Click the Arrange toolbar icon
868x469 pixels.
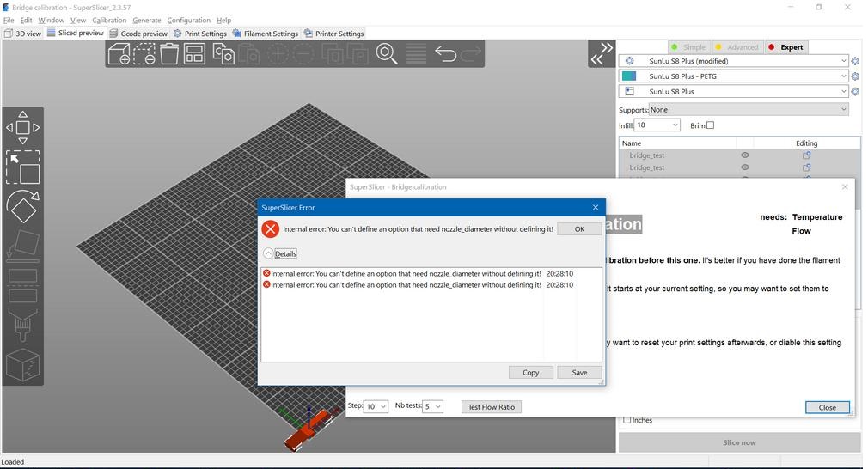tap(194, 54)
